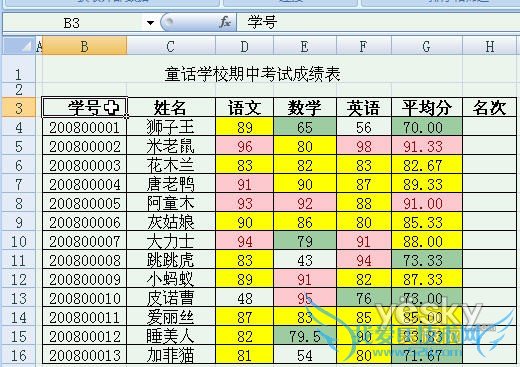Click the 名次 header cell
Screen dimensions: 520x367
tap(490, 108)
